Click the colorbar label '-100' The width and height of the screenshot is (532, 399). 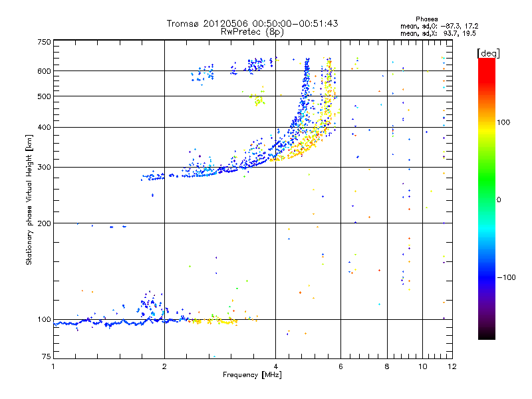click(x=506, y=277)
